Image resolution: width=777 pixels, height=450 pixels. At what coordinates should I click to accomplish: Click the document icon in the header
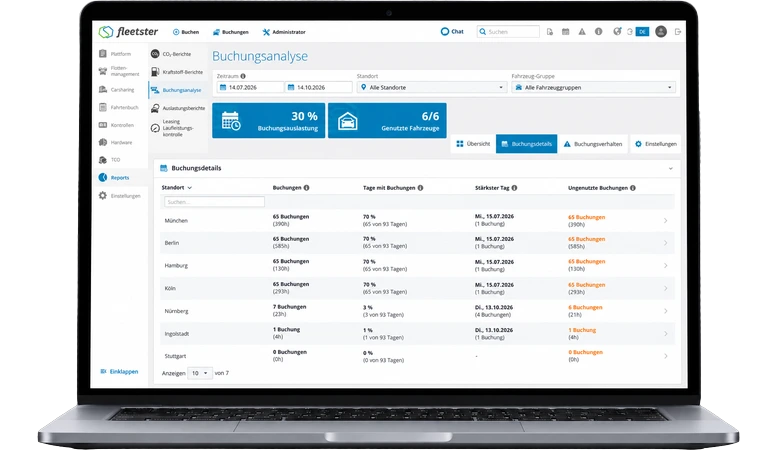pyautogui.click(x=550, y=32)
